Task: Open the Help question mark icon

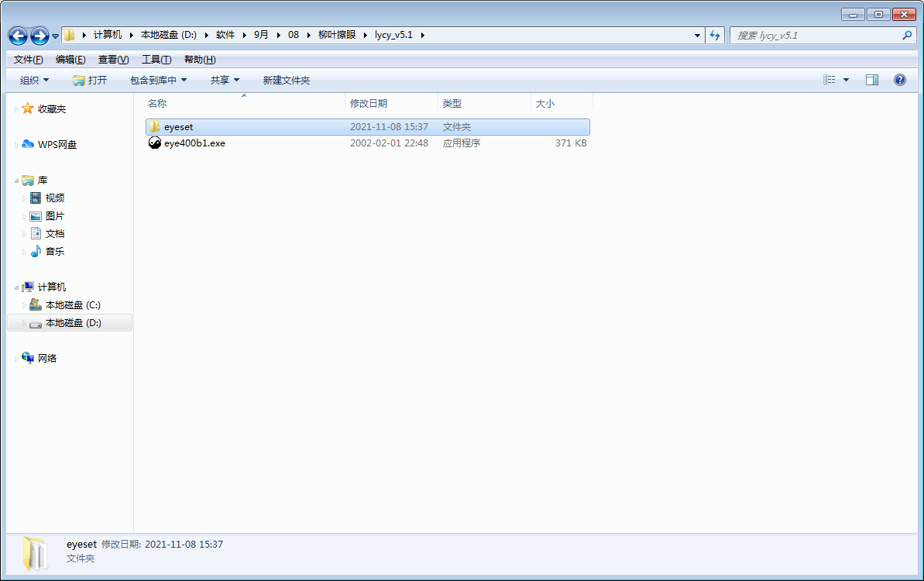Action: point(900,80)
